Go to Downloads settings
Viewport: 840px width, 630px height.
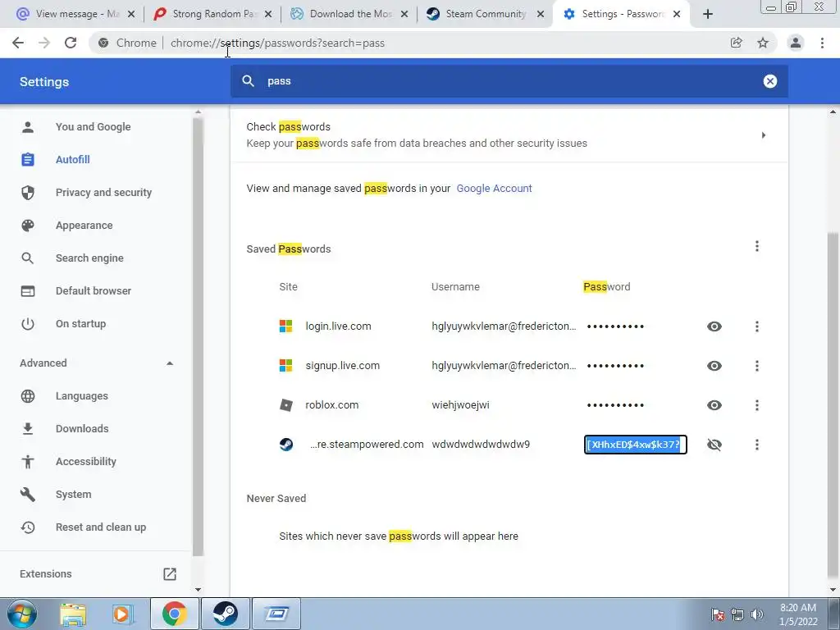pyautogui.click(x=82, y=428)
